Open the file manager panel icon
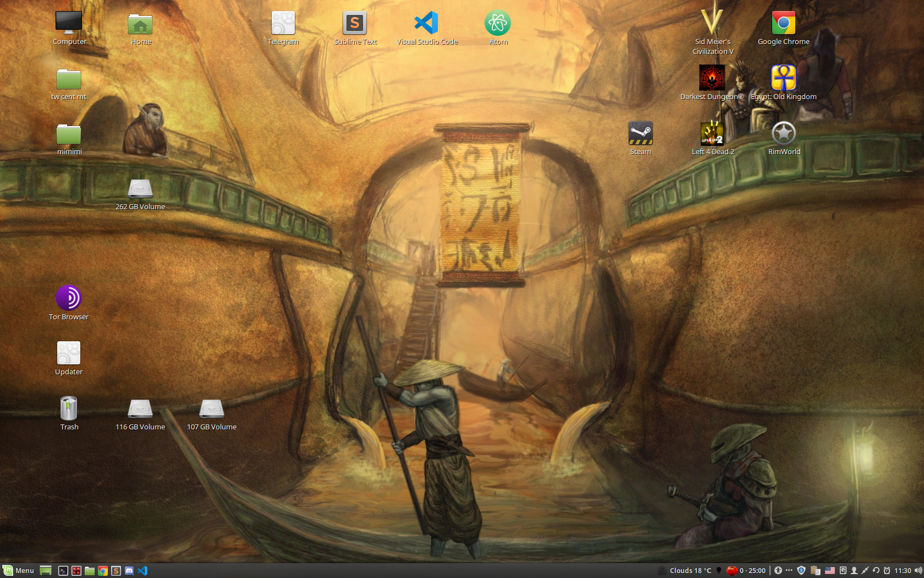This screenshot has width=924, height=578. (90, 571)
